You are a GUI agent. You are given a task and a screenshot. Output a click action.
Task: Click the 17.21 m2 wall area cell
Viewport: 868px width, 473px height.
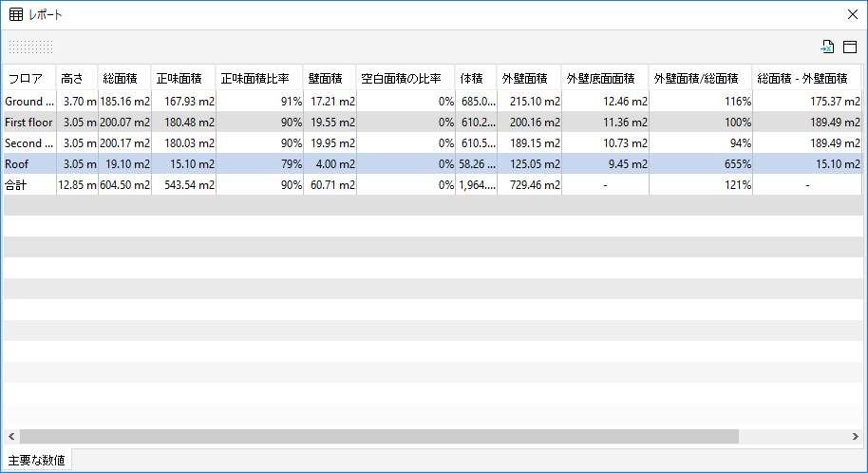point(330,102)
